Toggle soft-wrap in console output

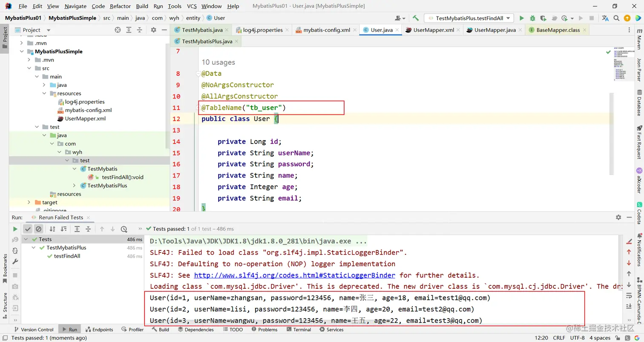pyautogui.click(x=629, y=296)
